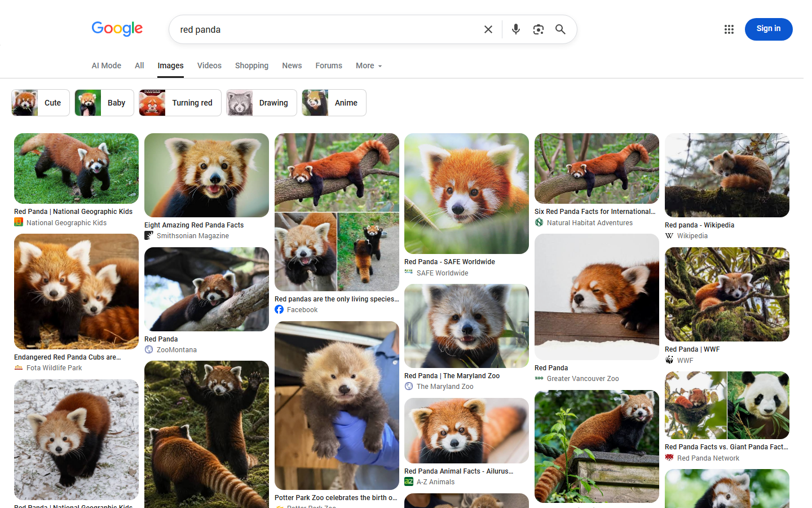The width and height of the screenshot is (812, 508).
Task: Go to Google home via logo
Action: click(x=117, y=28)
